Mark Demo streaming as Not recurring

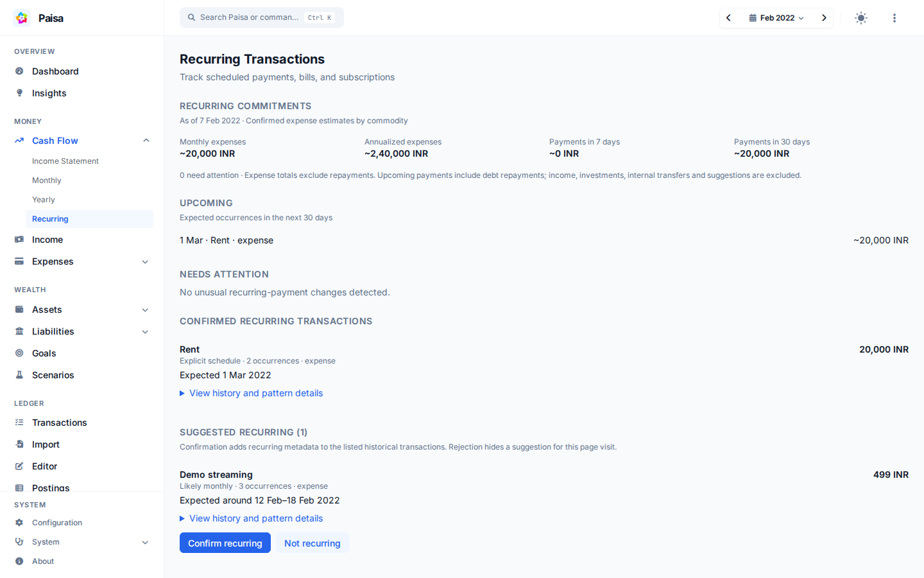coord(312,543)
